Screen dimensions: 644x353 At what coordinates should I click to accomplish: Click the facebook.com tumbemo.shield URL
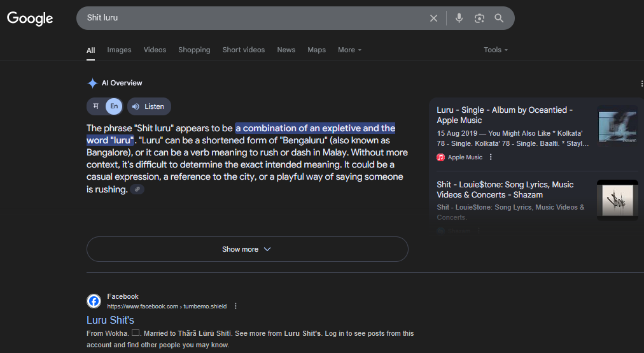[x=167, y=306]
